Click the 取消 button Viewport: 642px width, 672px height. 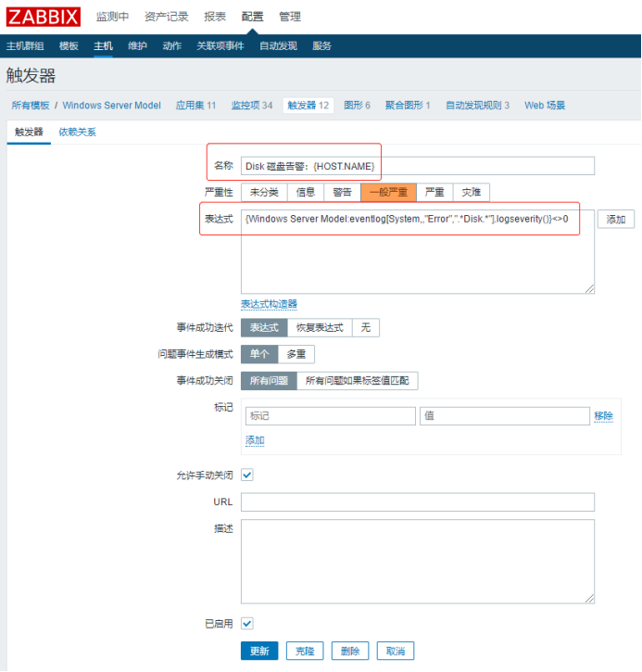point(396,651)
